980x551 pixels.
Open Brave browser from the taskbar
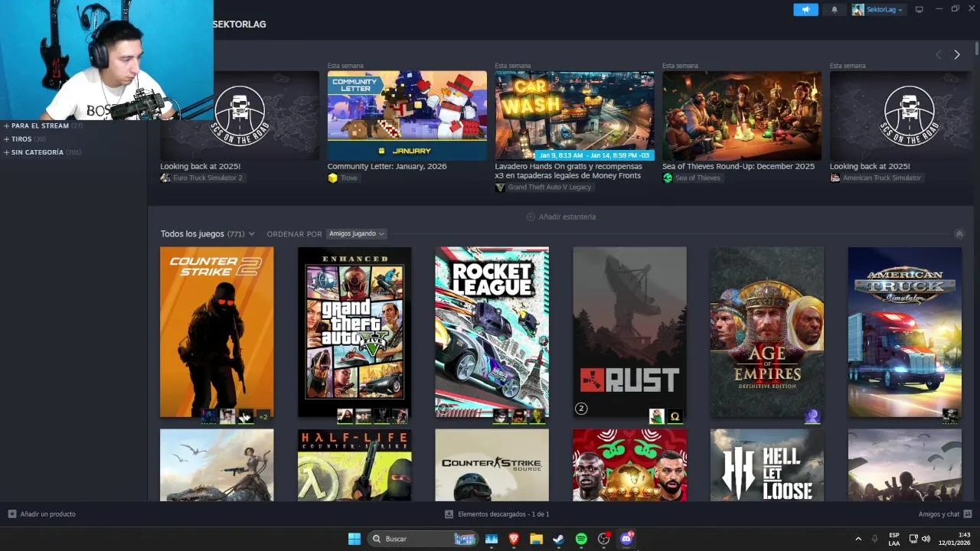click(514, 539)
